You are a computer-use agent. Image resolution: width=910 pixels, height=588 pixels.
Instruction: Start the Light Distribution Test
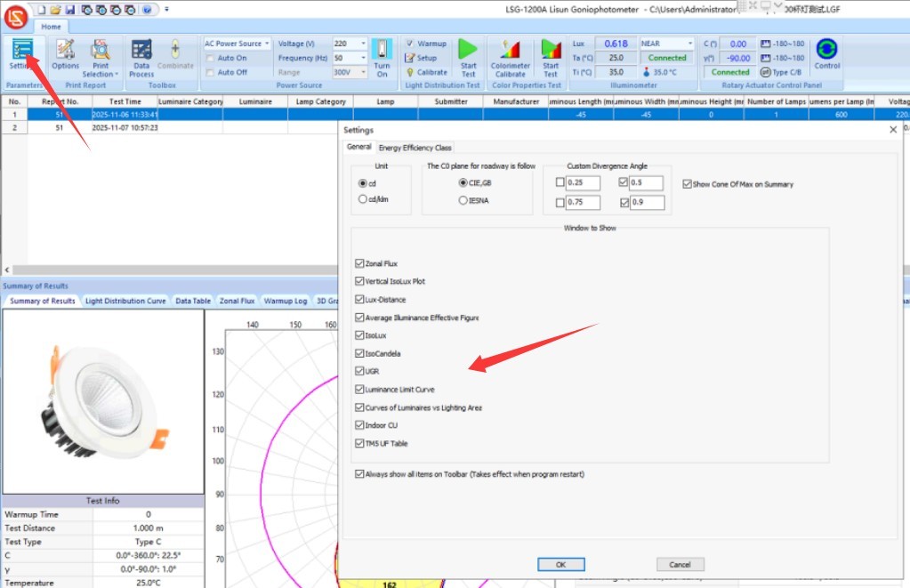point(468,58)
